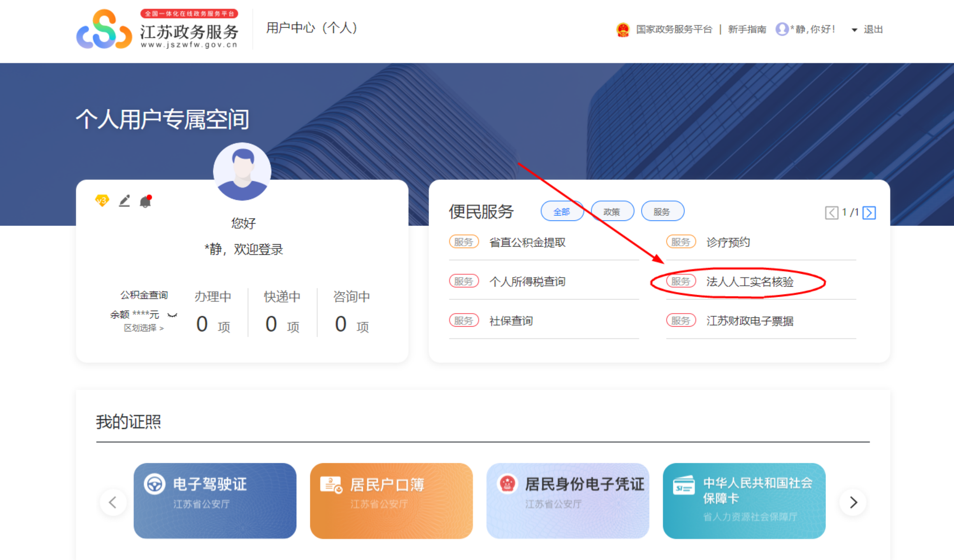Click the V3 diamond level badge
Image resolution: width=954 pixels, height=560 pixels.
(x=102, y=201)
